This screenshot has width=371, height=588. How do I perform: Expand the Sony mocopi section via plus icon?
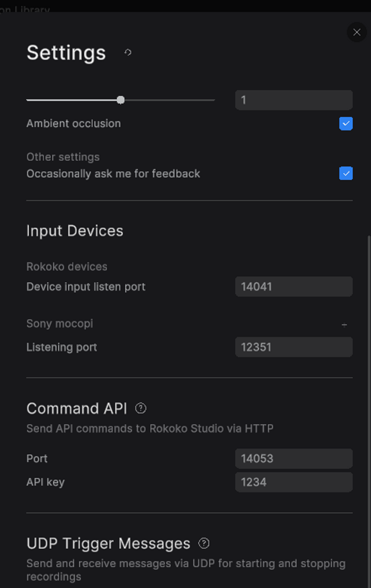click(344, 324)
